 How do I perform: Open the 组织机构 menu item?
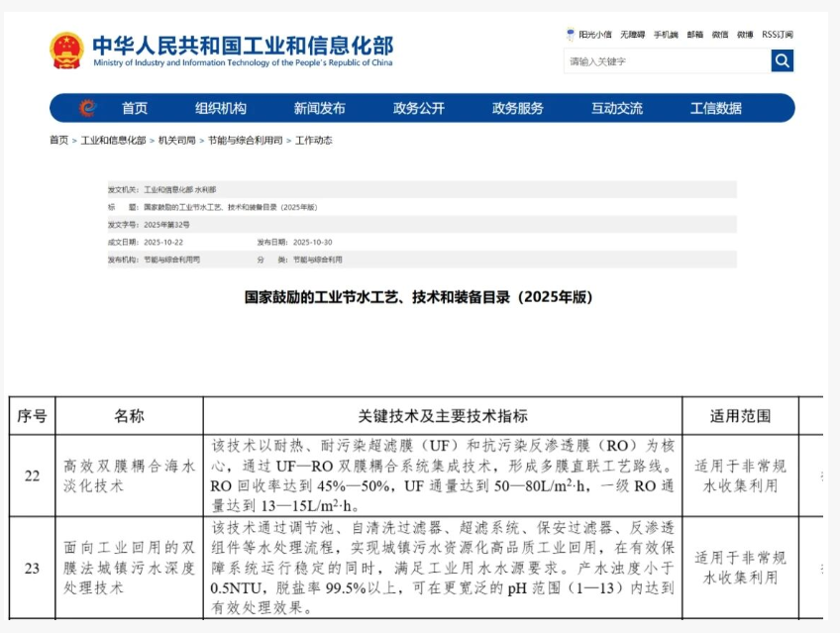220,109
